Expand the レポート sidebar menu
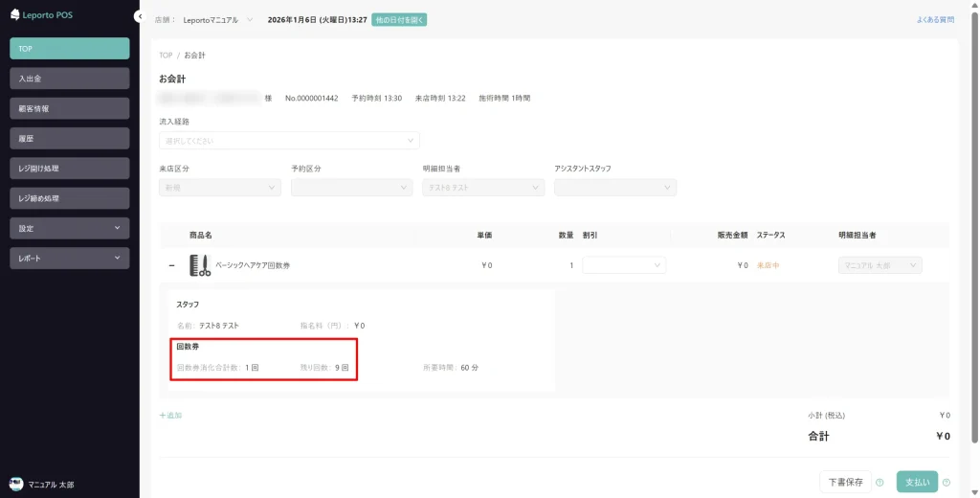The height and width of the screenshot is (498, 980). click(x=69, y=259)
